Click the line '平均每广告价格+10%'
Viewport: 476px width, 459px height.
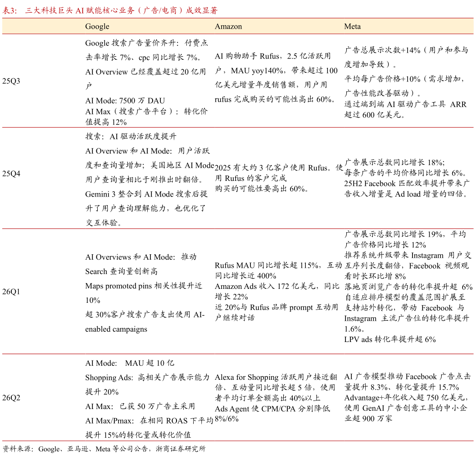[382, 79]
